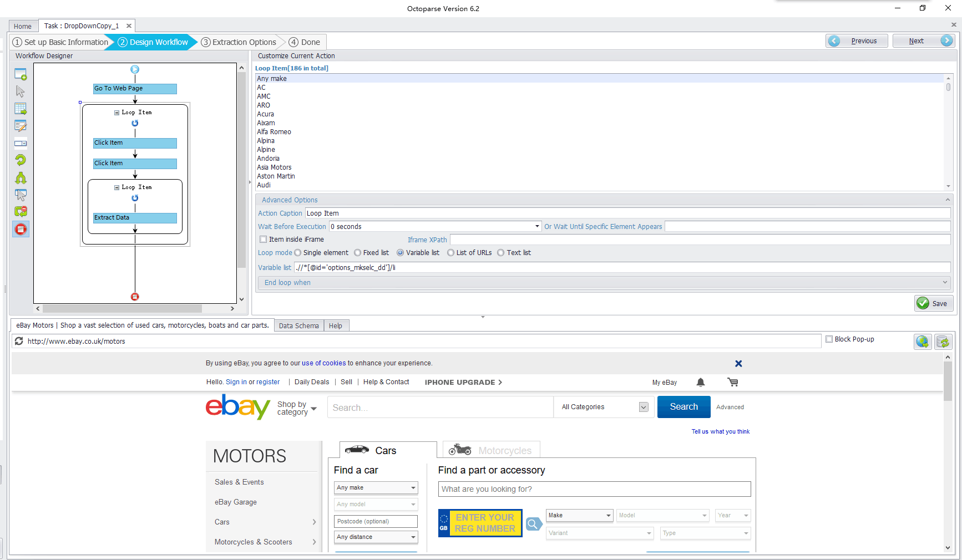Collapse the outer Loop Item box

tap(117, 113)
